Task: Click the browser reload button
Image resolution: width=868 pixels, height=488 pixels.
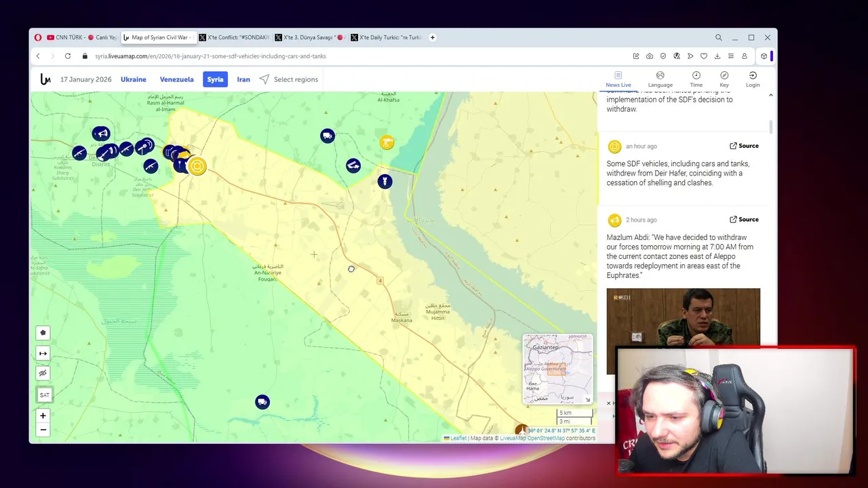Action: (x=68, y=56)
